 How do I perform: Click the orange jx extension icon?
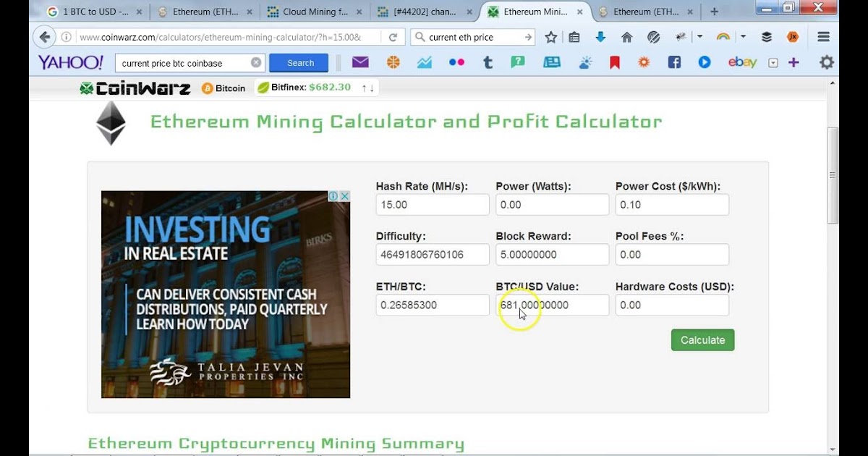[x=792, y=37]
